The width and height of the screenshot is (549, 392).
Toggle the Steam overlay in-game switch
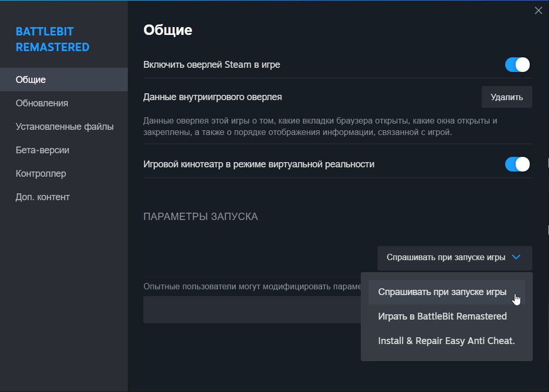(x=517, y=65)
